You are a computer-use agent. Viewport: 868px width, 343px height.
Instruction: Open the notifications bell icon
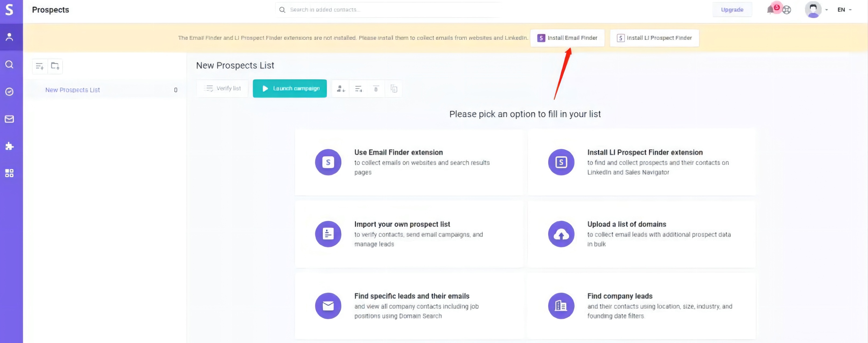point(770,10)
